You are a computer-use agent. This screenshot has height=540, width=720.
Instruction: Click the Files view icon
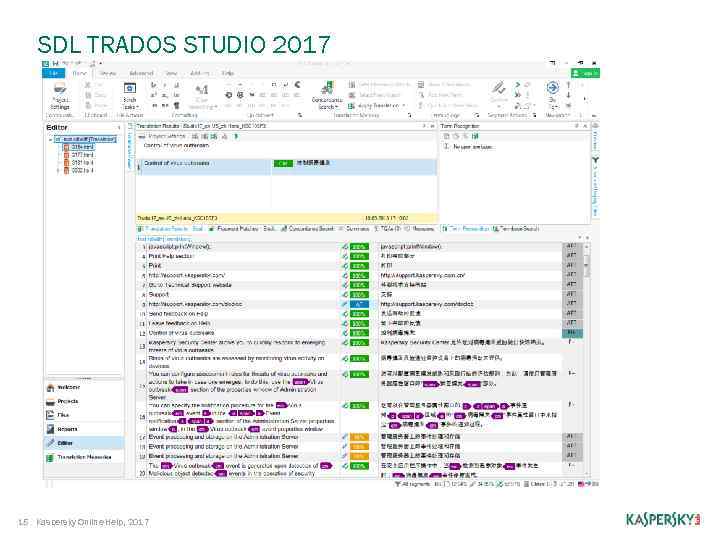(x=50, y=415)
